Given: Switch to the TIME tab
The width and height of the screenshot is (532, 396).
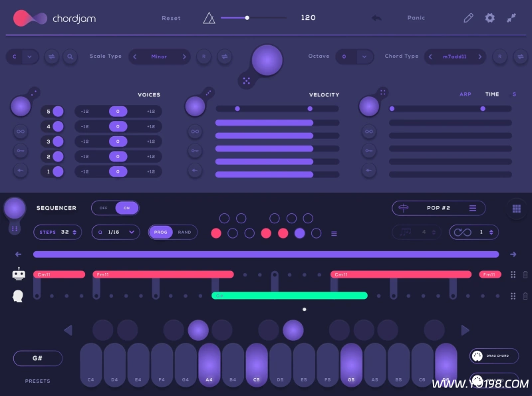Looking at the screenshot, I should 491,94.
